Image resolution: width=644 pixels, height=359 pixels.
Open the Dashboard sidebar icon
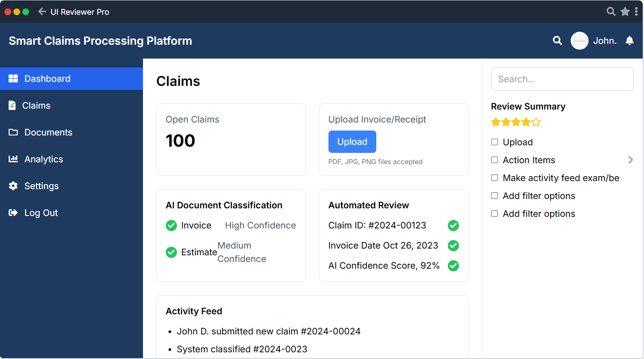click(x=13, y=78)
